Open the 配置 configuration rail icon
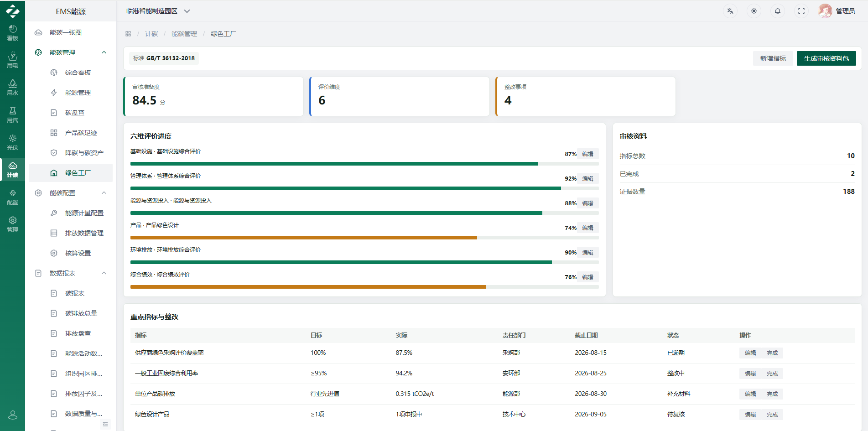The width and height of the screenshot is (868, 431). coord(12,197)
